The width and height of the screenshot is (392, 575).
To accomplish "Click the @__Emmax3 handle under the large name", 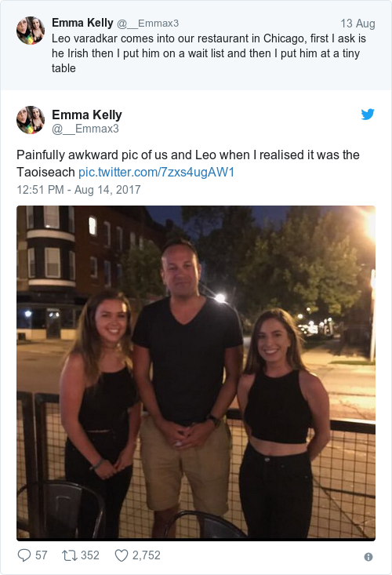I will pos(85,129).
